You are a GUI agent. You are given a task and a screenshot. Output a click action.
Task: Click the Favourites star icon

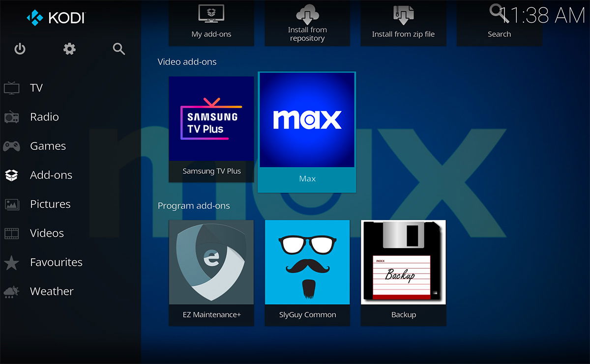point(11,262)
